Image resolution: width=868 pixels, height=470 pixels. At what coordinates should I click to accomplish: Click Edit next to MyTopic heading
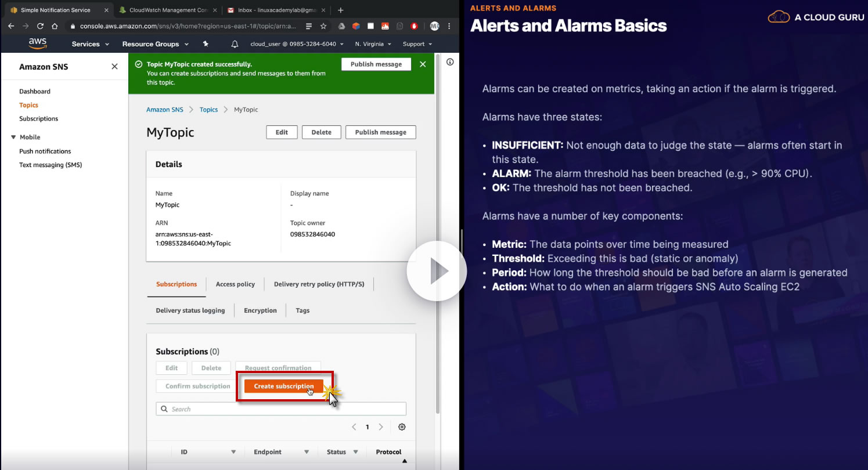(282, 132)
